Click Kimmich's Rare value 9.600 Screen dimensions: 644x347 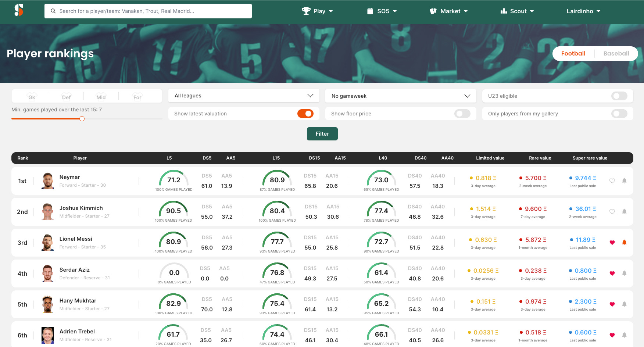click(533, 209)
